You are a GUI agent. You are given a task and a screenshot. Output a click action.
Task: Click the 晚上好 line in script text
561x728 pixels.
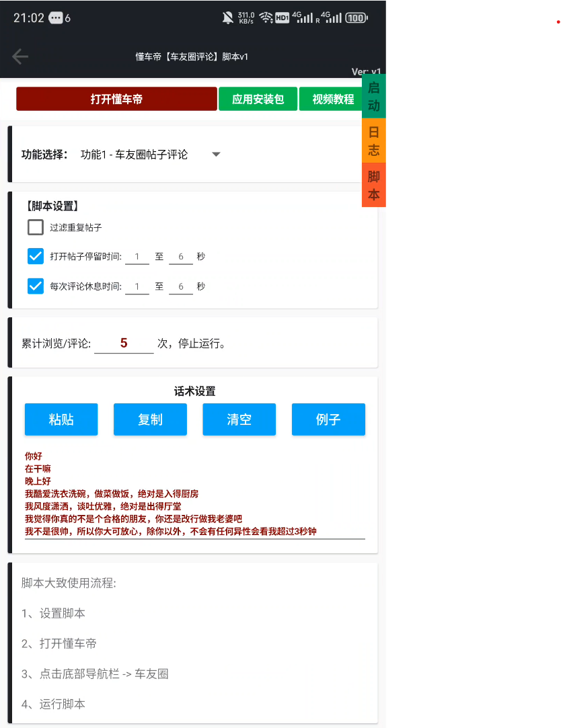pyautogui.click(x=38, y=481)
